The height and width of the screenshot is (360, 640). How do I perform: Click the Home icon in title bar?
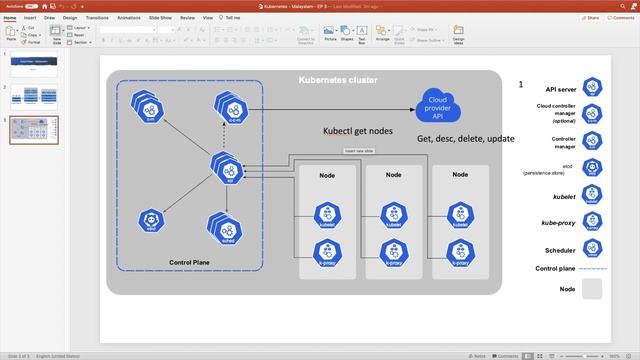pyautogui.click(x=44, y=6)
